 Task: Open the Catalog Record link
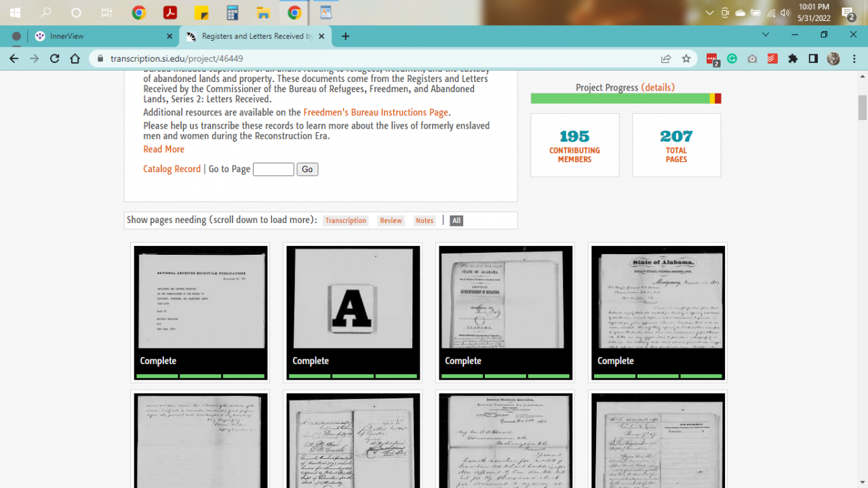click(x=172, y=169)
